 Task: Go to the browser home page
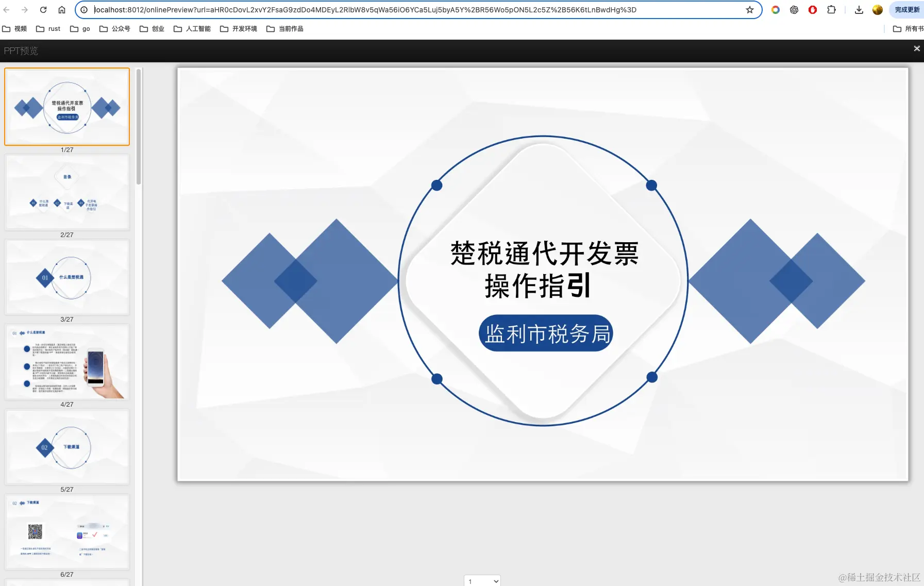tap(61, 10)
